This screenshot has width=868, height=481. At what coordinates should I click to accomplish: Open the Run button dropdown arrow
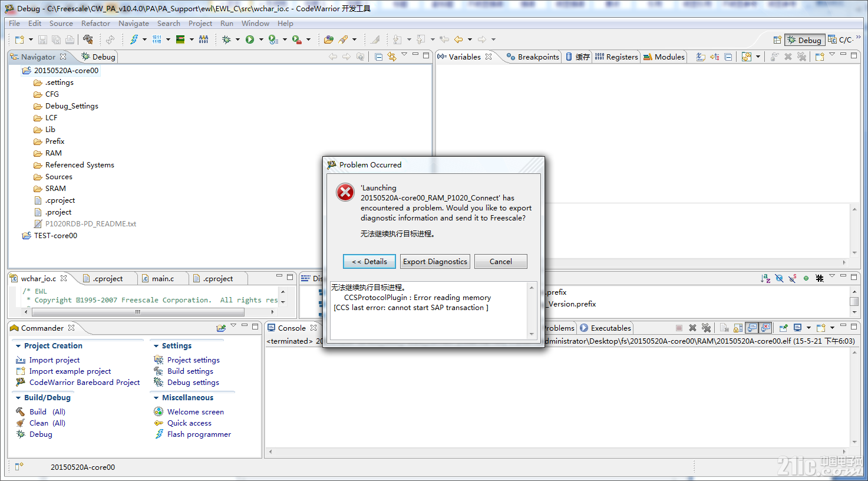261,39
